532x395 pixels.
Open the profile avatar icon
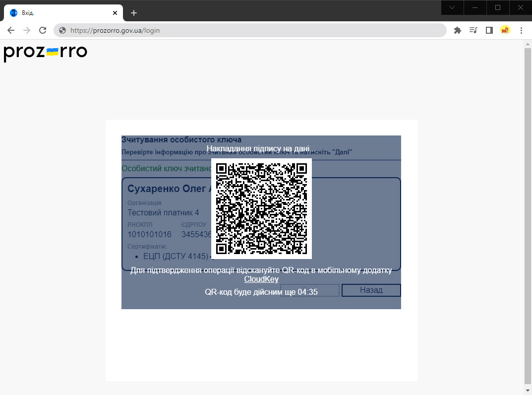tap(505, 30)
